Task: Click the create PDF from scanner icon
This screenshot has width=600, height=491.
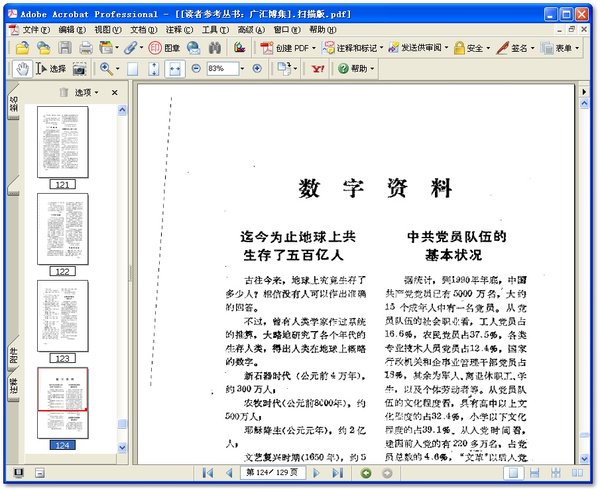Action: point(239,48)
